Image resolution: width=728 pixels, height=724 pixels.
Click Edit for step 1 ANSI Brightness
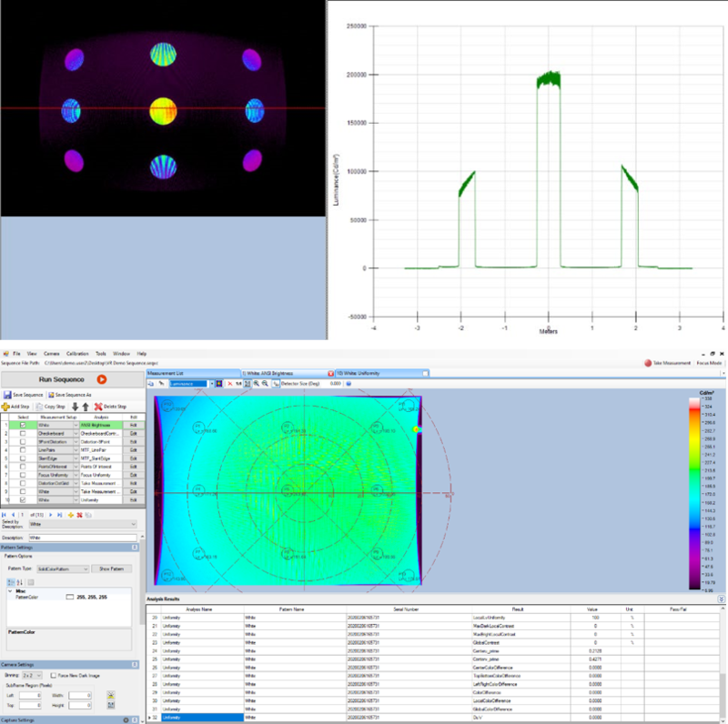tap(134, 425)
